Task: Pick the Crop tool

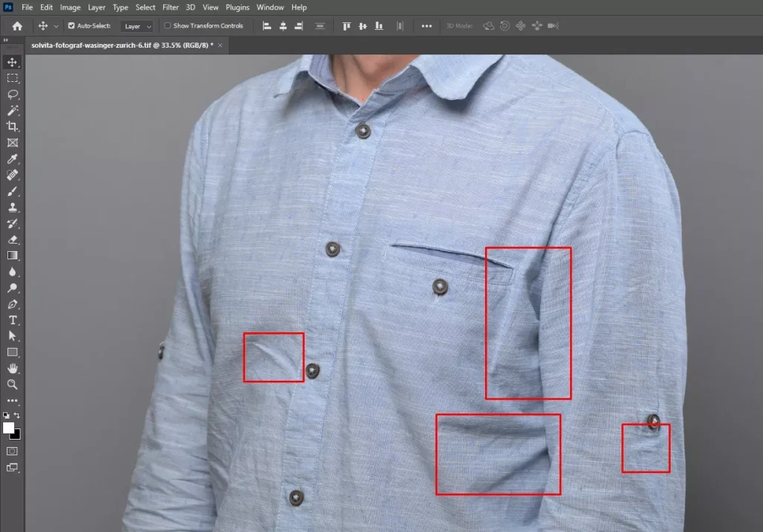Action: pos(13,127)
